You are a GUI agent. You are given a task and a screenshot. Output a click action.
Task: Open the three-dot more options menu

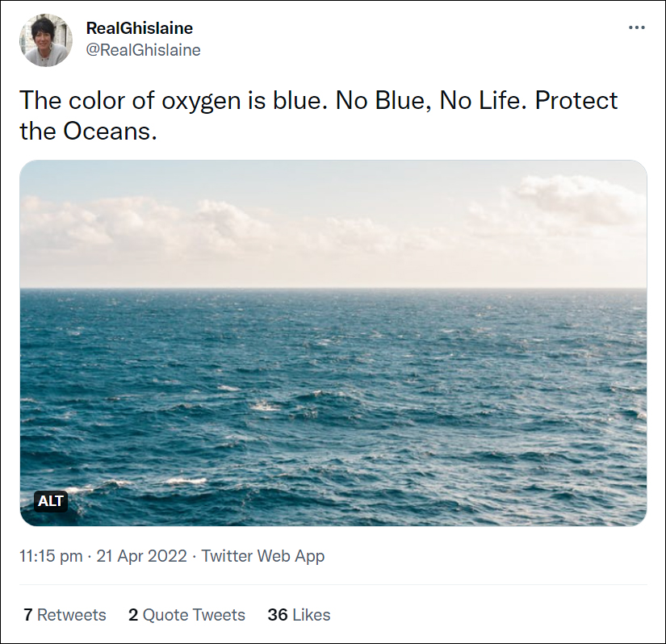click(x=637, y=28)
